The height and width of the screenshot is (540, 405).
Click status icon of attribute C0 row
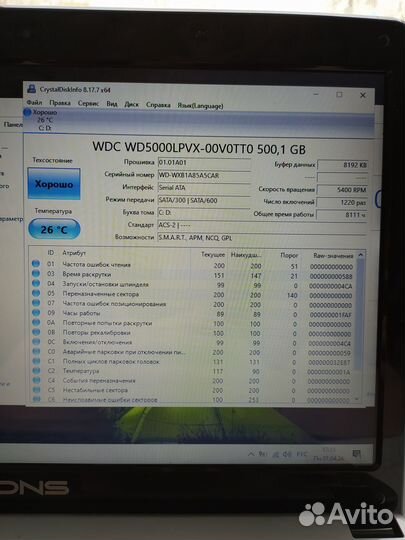[x=36, y=351]
